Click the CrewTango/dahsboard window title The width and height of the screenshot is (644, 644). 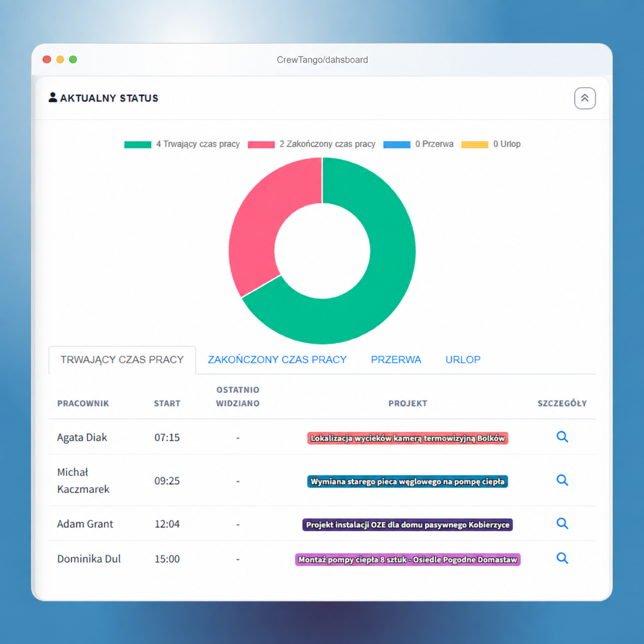point(323,60)
